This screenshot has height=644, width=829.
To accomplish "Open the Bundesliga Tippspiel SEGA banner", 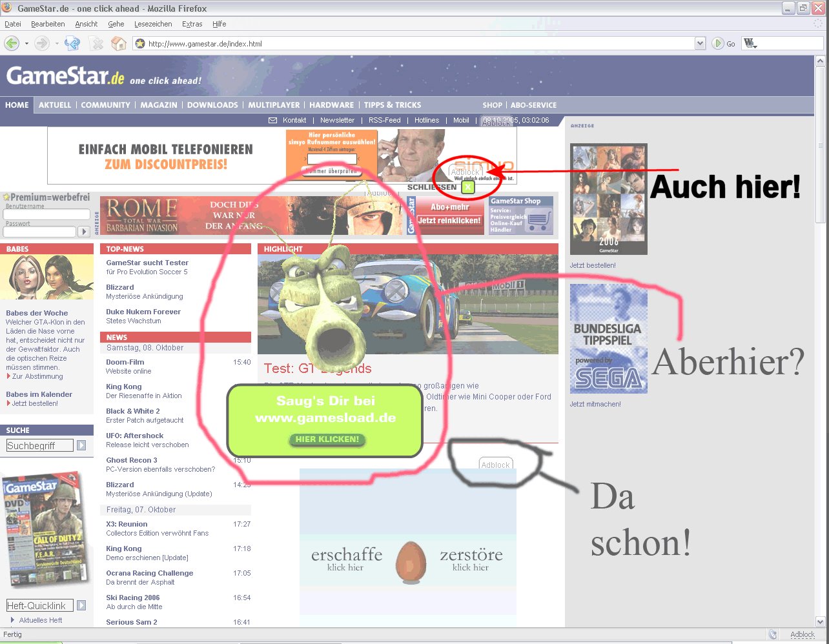I will (609, 338).
